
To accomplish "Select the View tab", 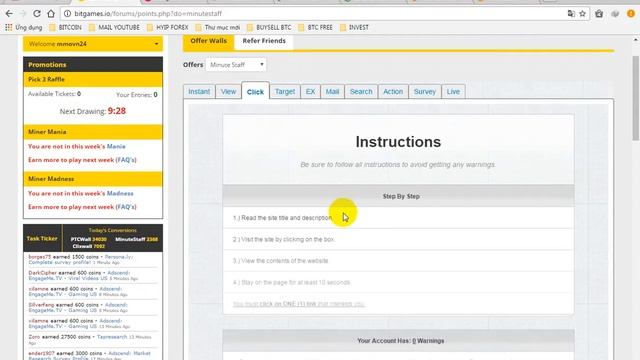I will pos(229,91).
